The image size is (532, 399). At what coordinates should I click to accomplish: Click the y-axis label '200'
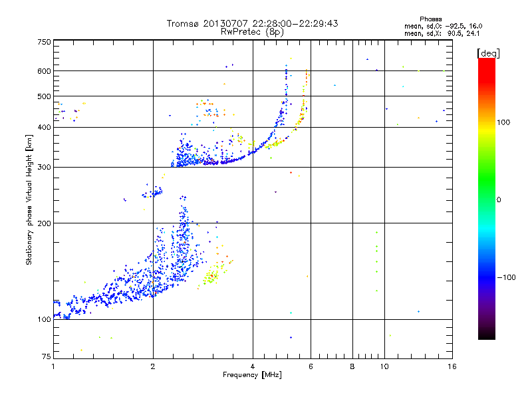click(44, 223)
